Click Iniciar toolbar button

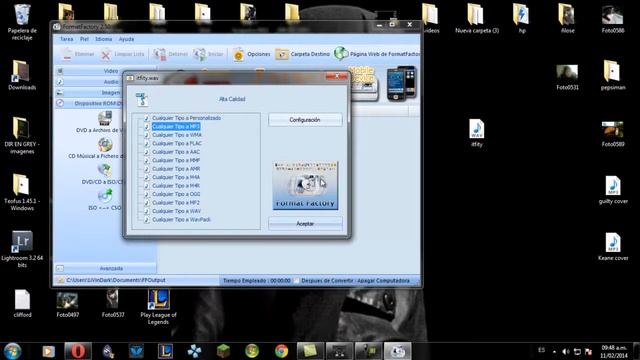point(208,54)
